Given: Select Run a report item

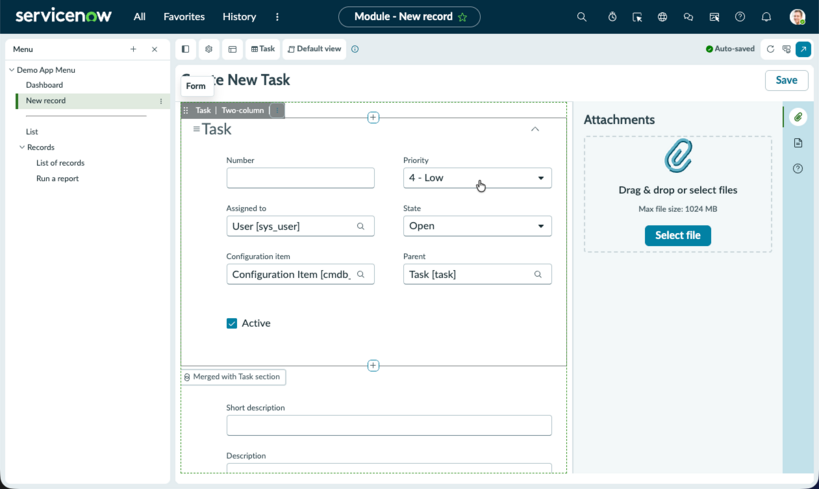Looking at the screenshot, I should [x=57, y=179].
